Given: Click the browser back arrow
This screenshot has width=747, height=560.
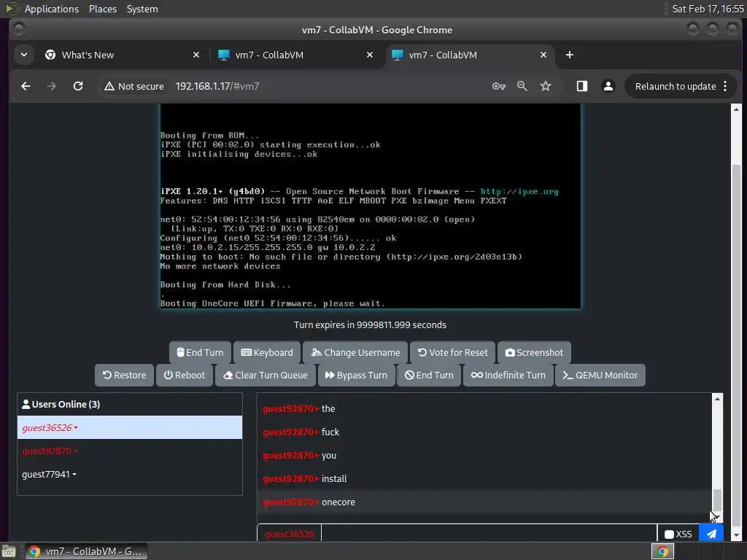Looking at the screenshot, I should pos(26,86).
